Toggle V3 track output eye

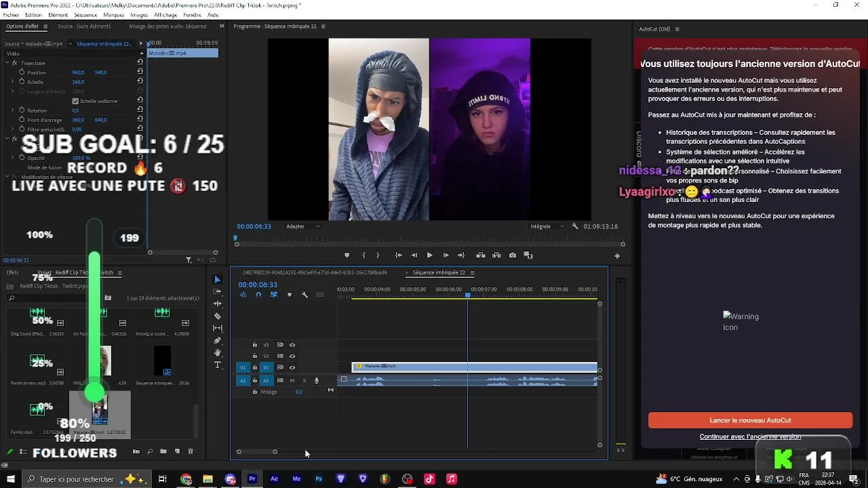click(x=292, y=345)
